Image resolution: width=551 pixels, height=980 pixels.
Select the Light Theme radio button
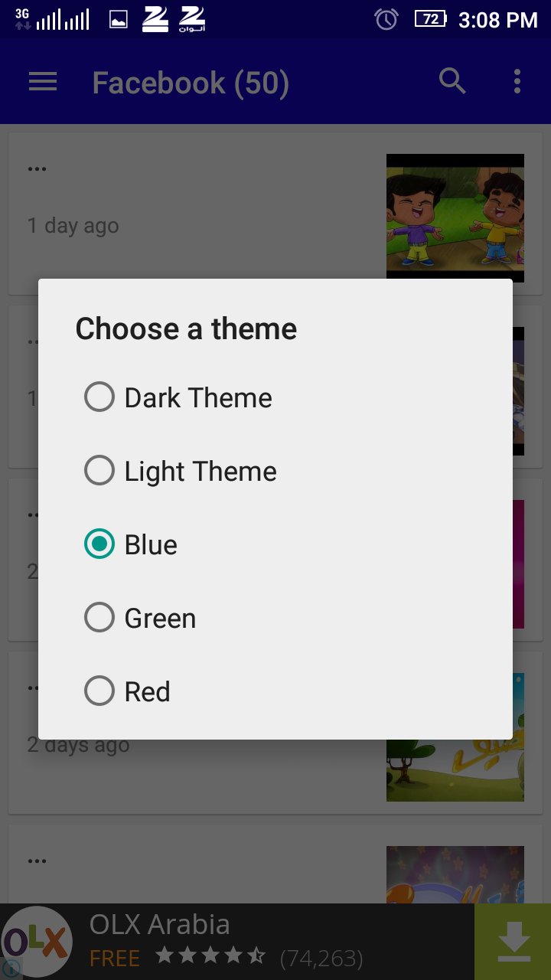(x=99, y=471)
